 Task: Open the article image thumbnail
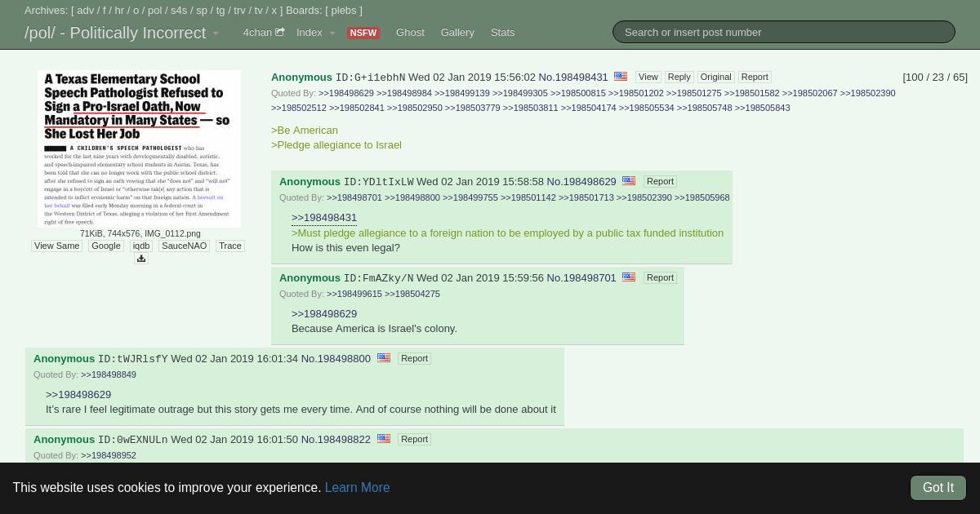point(139,148)
